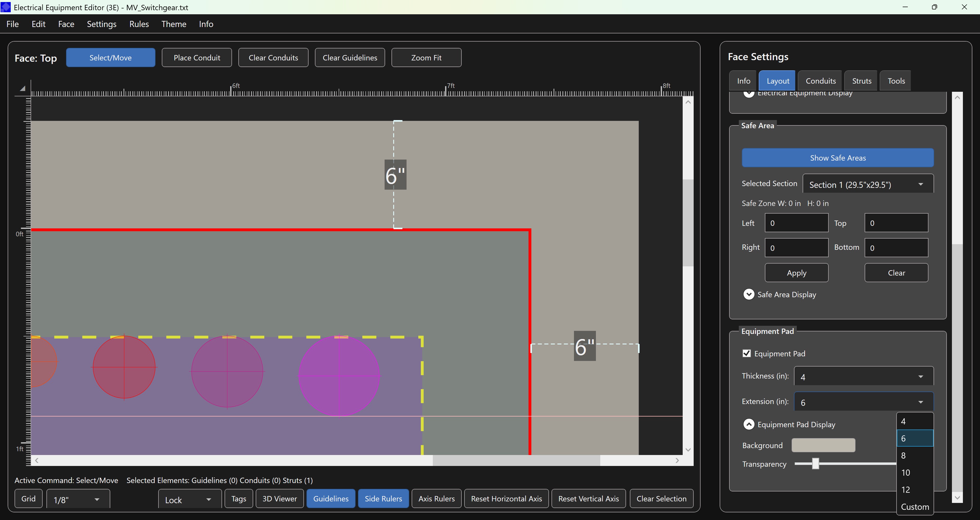Toggle the Equipment Pad checkbox
The image size is (980, 520).
pyautogui.click(x=746, y=353)
